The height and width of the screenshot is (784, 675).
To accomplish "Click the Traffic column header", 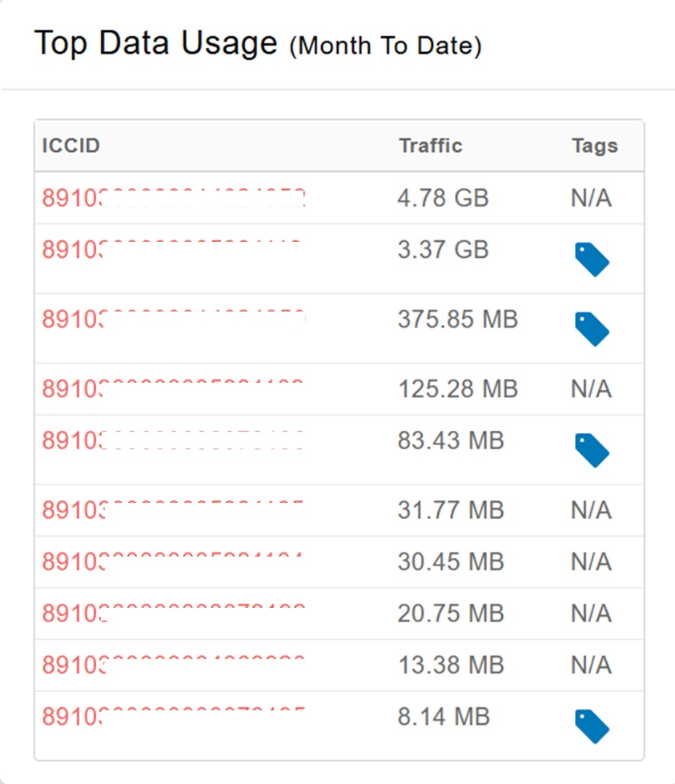I will coord(431,146).
